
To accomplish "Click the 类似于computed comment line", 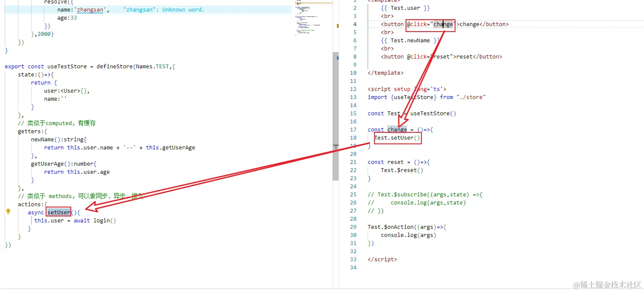I will tap(57, 123).
